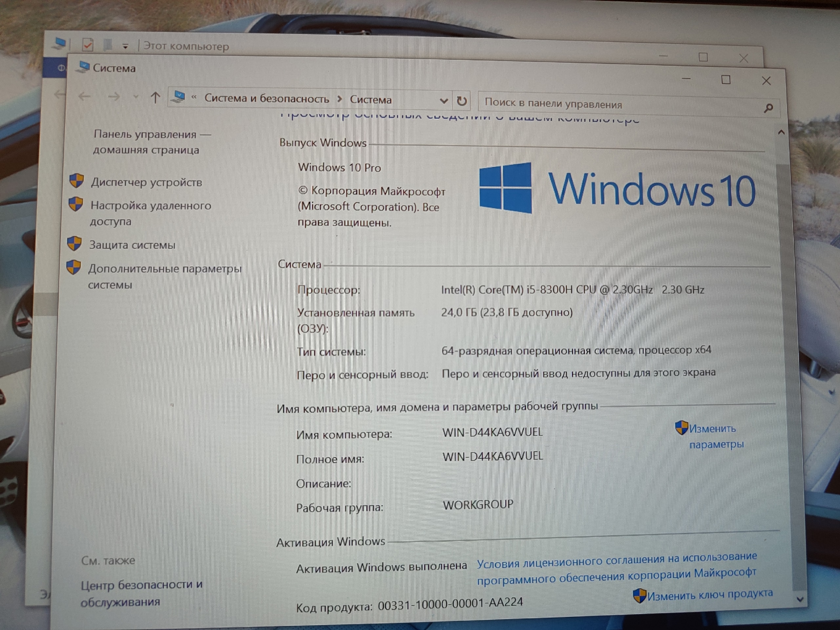Click the computer icon in the address bar
This screenshot has height=630, width=840.
pyautogui.click(x=178, y=97)
